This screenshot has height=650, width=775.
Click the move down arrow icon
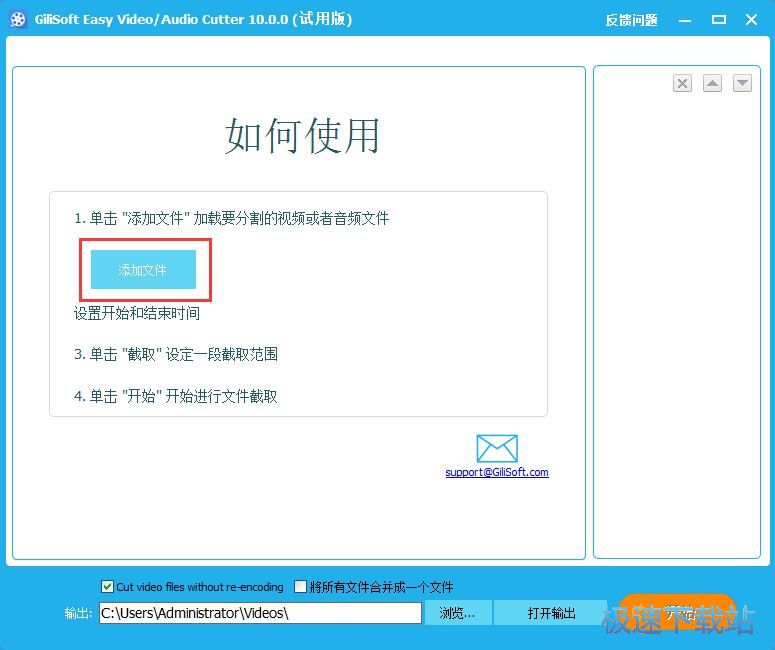[742, 84]
